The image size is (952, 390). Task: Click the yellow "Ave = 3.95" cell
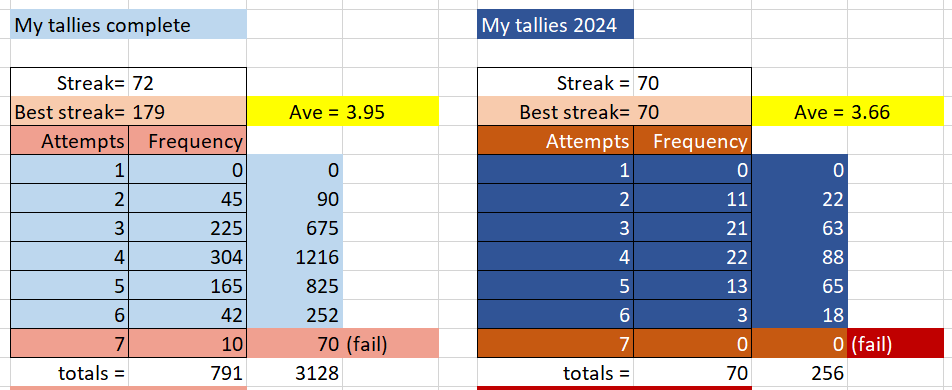tap(342, 112)
